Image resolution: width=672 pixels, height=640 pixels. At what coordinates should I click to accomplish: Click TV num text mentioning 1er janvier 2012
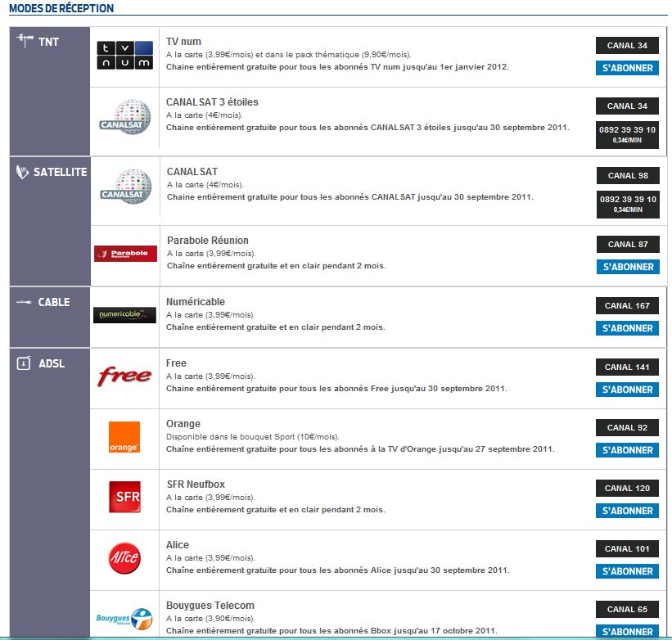coord(337,67)
